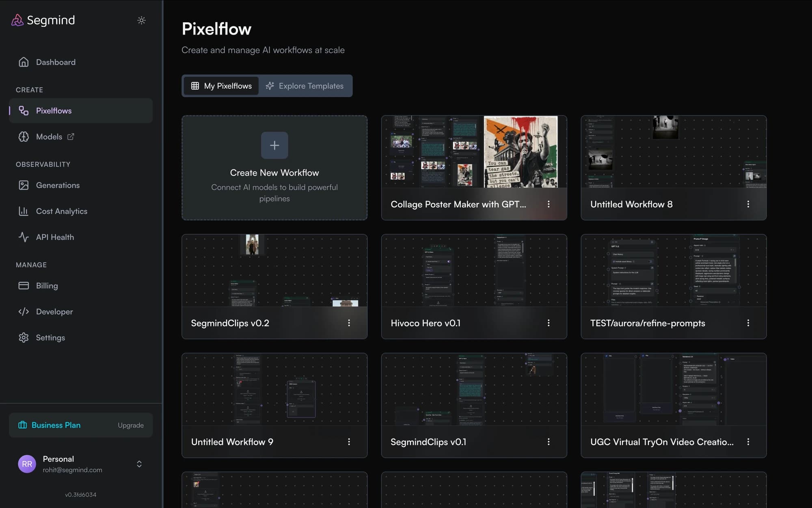812x508 pixels.
Task: Open SegmindClips v0.2 title
Action: (x=230, y=323)
